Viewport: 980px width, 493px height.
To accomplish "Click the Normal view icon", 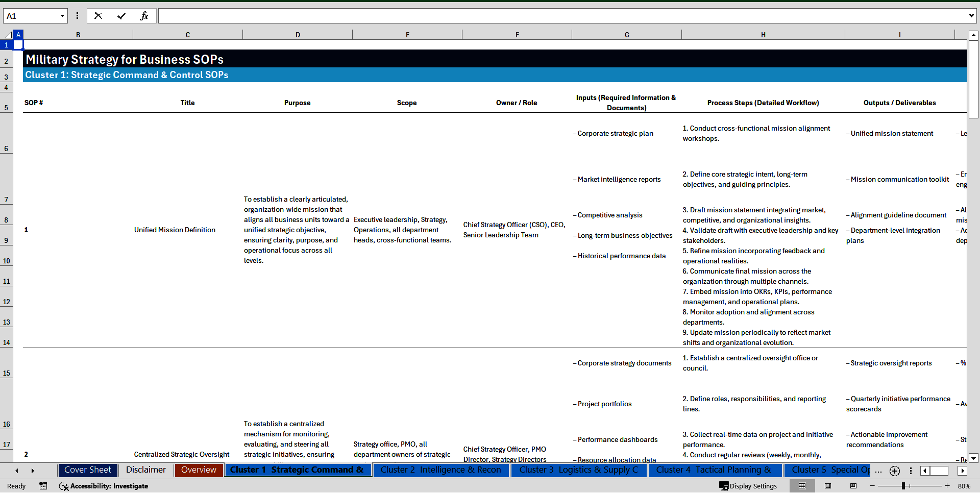I will 802,486.
